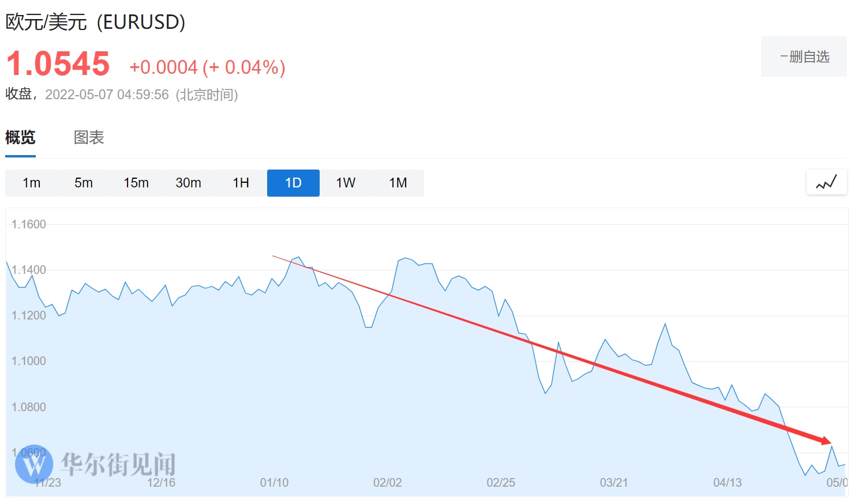The height and width of the screenshot is (504, 858).
Task: Select the 1H timeframe
Action: coord(241,183)
